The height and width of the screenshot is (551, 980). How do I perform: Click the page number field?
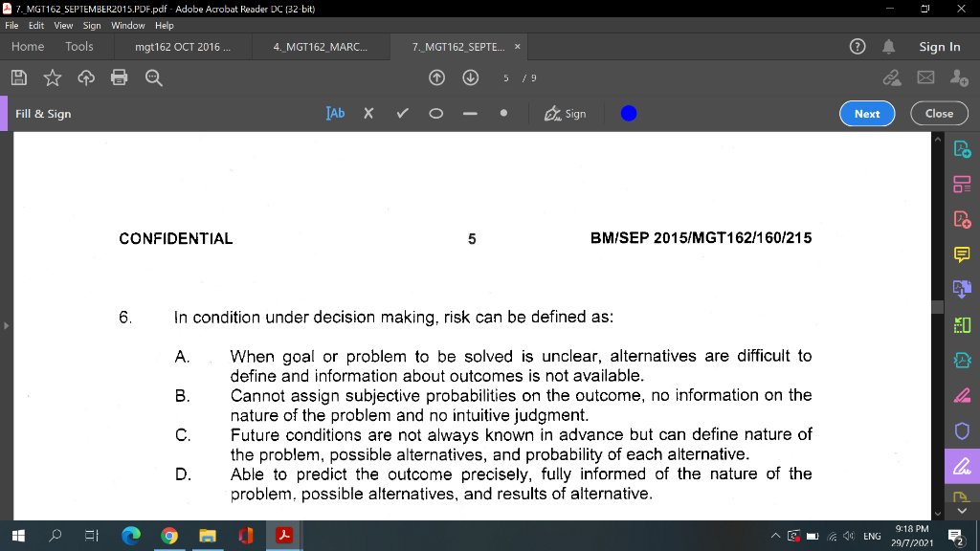(x=506, y=78)
